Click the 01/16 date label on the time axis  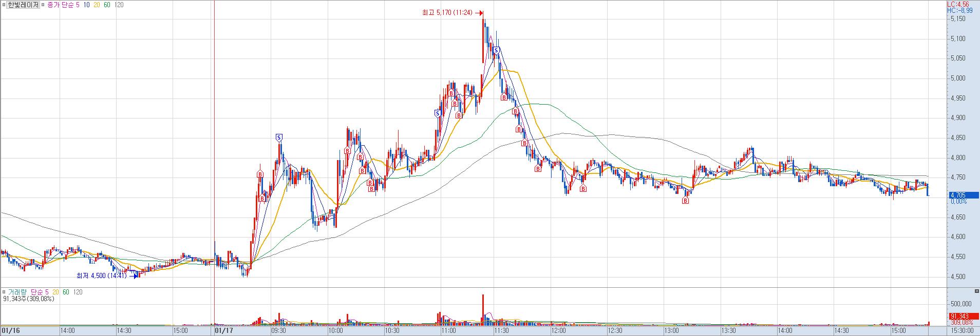pyautogui.click(x=10, y=331)
